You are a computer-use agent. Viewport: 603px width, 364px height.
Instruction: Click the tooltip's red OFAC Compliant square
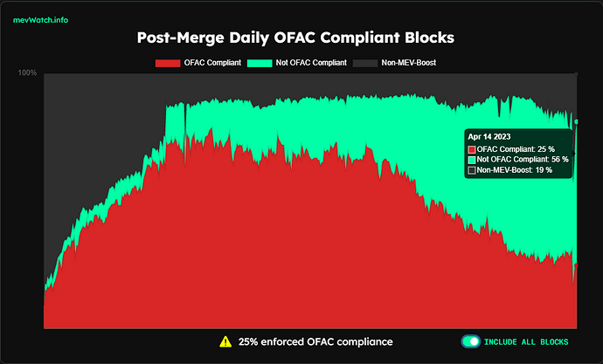472,150
